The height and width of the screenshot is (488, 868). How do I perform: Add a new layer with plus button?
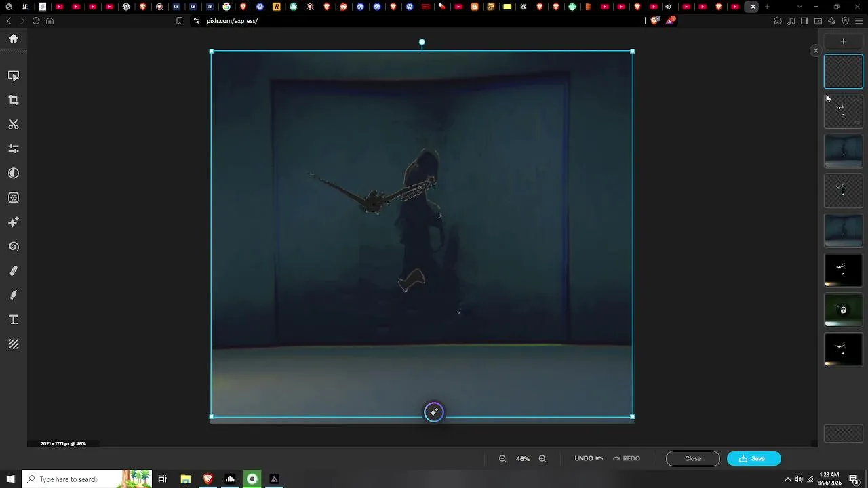844,41
